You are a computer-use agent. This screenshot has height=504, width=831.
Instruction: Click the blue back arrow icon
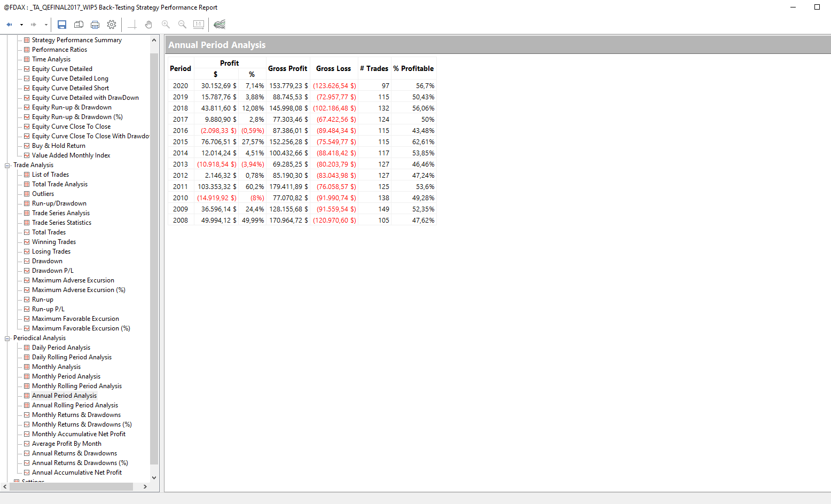[9, 25]
